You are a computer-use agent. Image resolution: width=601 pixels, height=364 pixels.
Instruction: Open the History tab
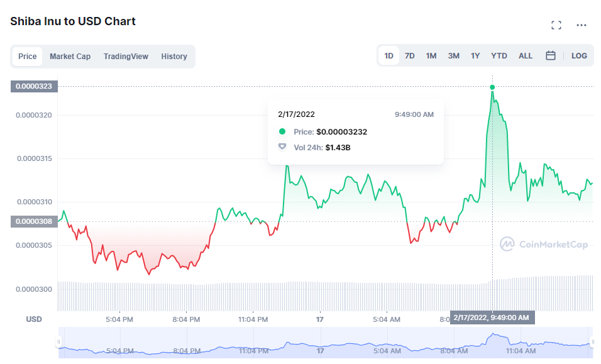click(174, 57)
